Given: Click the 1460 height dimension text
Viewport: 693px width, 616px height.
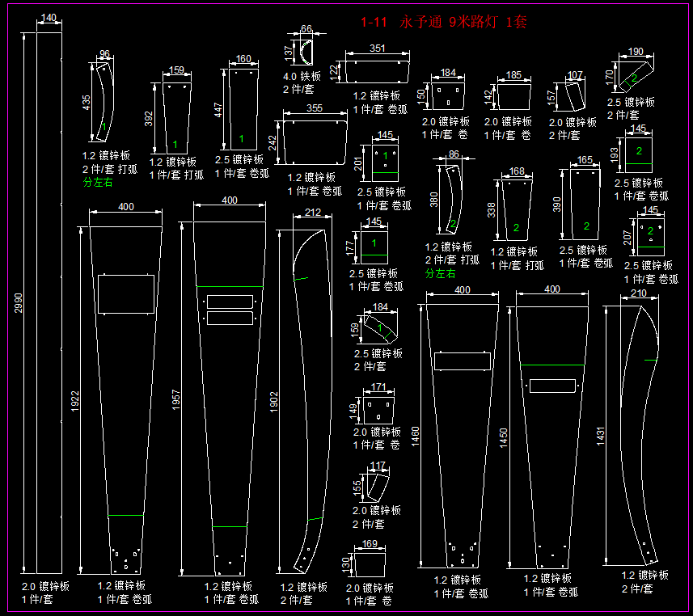Looking at the screenshot, I should (x=416, y=437).
